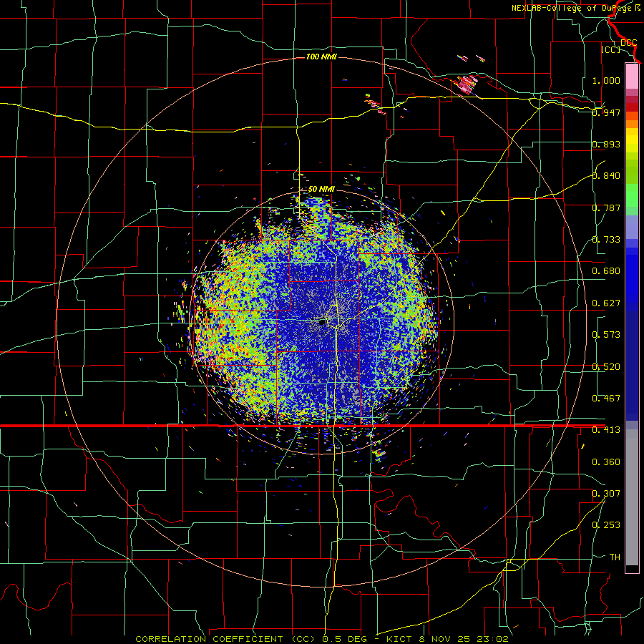The height and width of the screenshot is (644, 644).
Task: Click the 0.787 scale value
Action: [x=606, y=208]
